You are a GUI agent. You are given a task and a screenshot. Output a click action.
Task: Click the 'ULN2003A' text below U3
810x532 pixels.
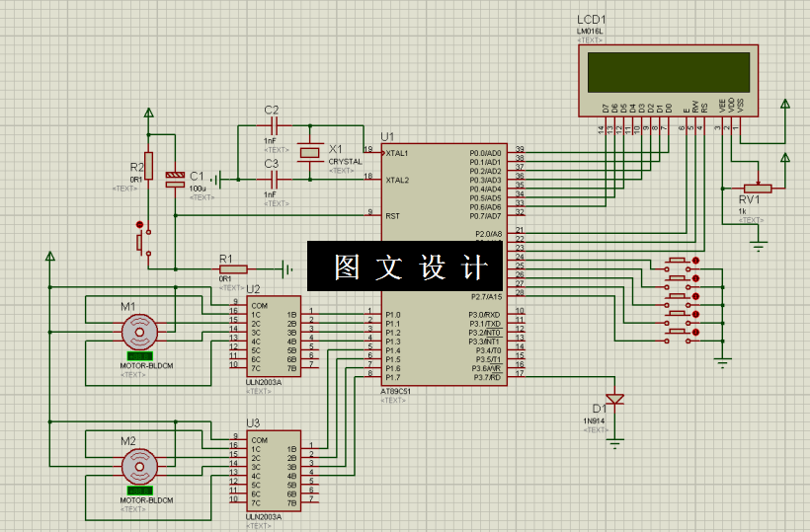[264, 517]
